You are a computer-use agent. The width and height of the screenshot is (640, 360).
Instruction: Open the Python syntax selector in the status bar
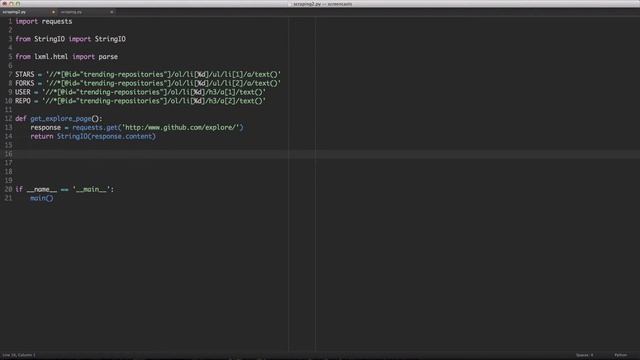pyautogui.click(x=620, y=355)
